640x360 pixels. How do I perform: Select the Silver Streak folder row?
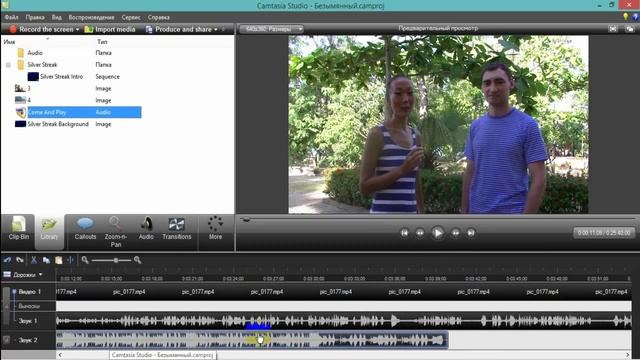pos(42,64)
